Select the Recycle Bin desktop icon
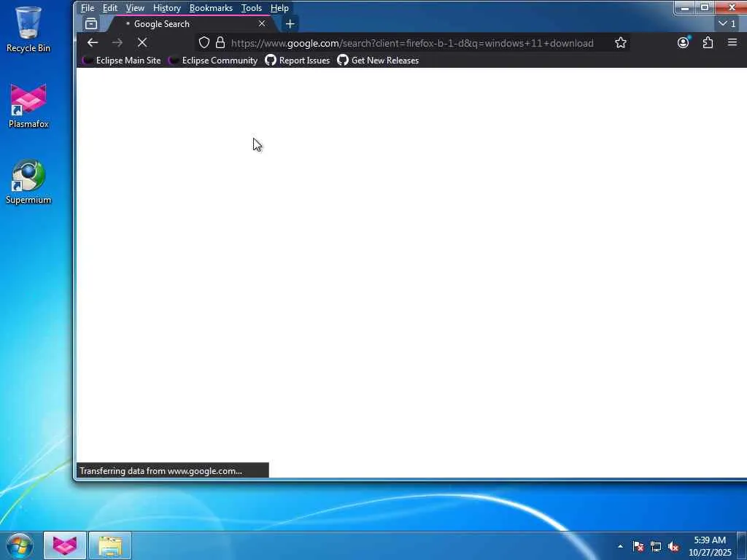Image resolution: width=747 pixels, height=560 pixels. (x=28, y=29)
